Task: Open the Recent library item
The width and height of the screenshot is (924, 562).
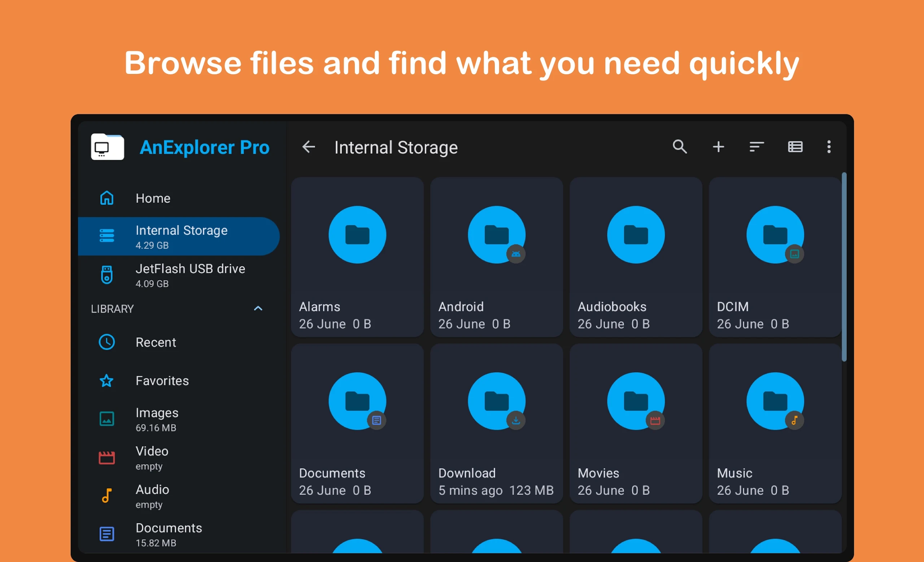Action: [179, 342]
